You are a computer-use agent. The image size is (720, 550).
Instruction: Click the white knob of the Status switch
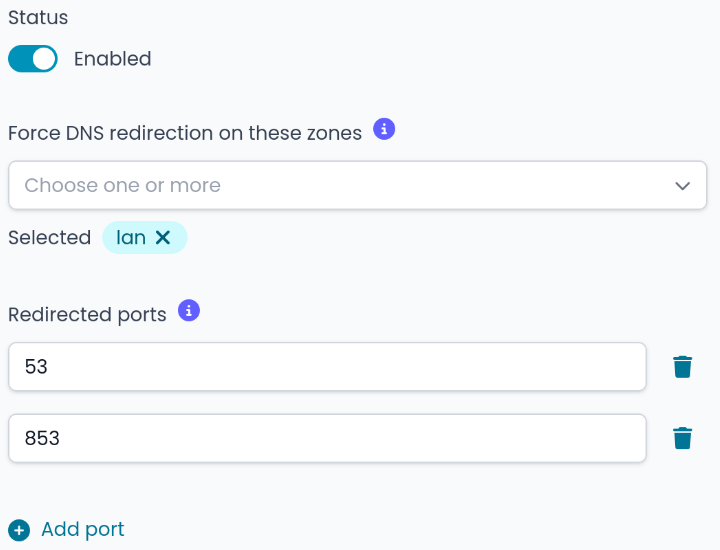coord(44,59)
